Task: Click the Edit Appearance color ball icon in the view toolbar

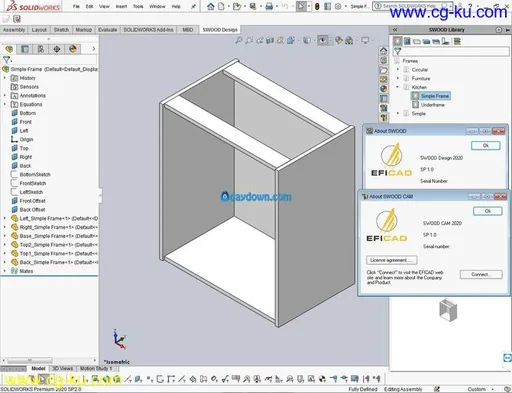Action: 339,41
